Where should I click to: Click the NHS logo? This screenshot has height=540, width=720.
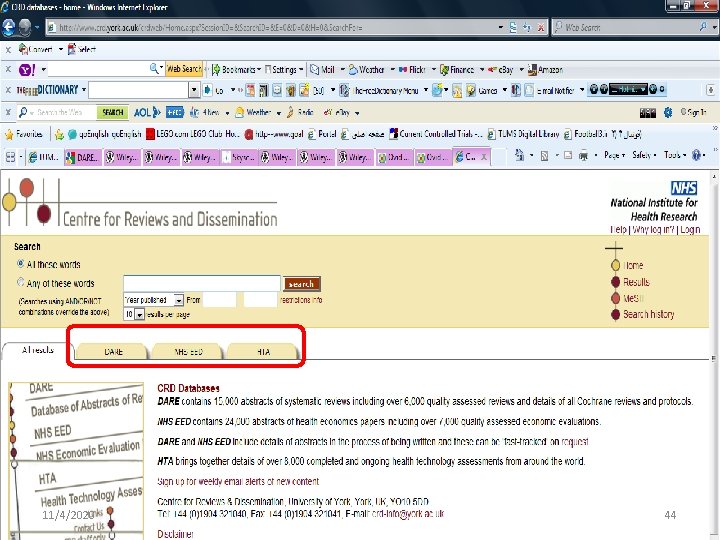pyautogui.click(x=684, y=187)
